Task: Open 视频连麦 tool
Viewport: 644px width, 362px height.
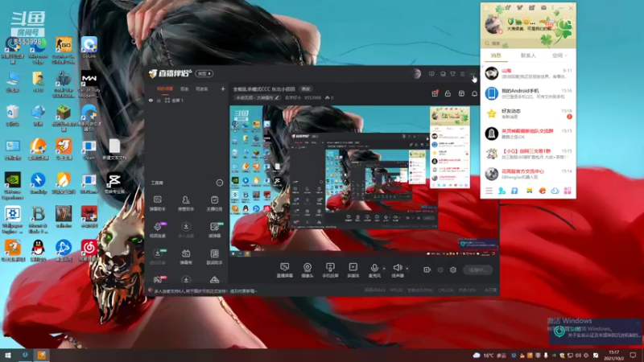Action: (158, 230)
